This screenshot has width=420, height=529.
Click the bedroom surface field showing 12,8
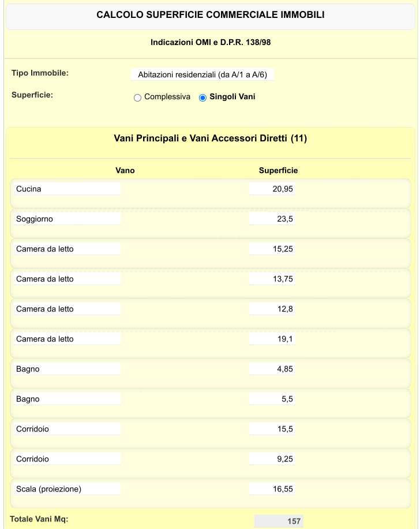[x=272, y=309]
